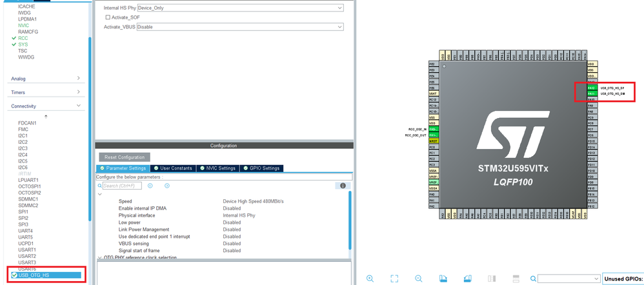
Task: Select SDMMC1 in the Connectivity list
Action: click(x=28, y=199)
